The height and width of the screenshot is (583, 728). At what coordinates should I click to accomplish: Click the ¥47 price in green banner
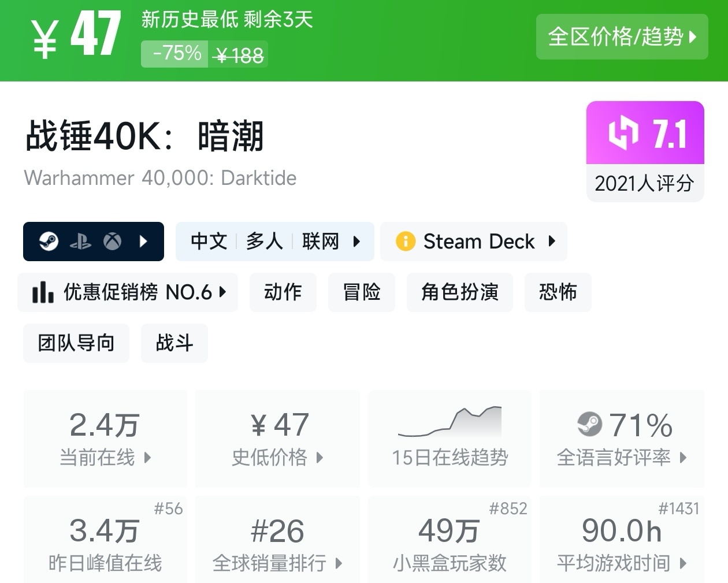pyautogui.click(x=76, y=35)
